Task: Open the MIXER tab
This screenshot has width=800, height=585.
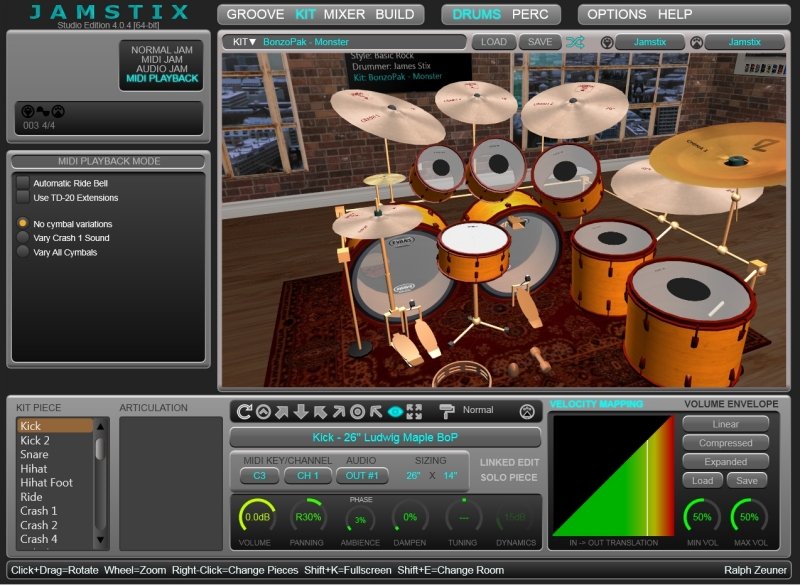Action: click(x=344, y=14)
